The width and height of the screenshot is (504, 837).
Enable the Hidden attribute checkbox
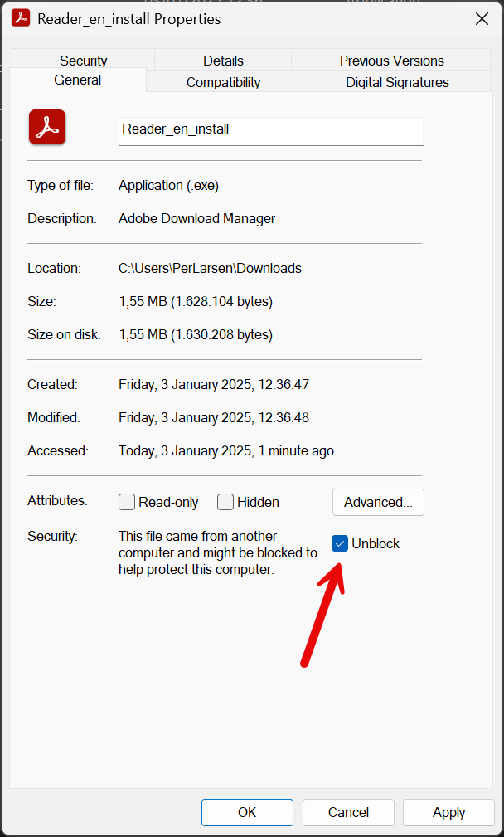[x=225, y=502]
